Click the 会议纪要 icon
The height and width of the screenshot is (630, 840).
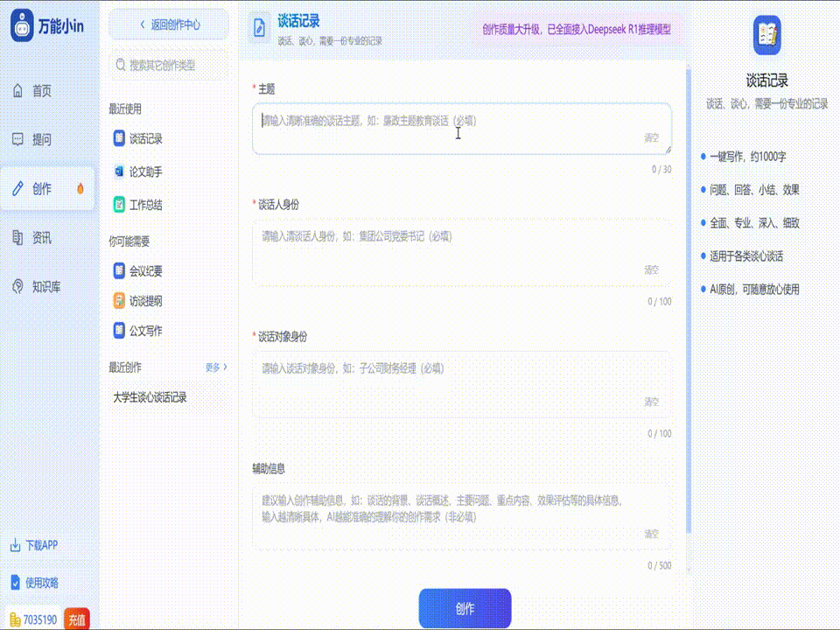pos(119,270)
